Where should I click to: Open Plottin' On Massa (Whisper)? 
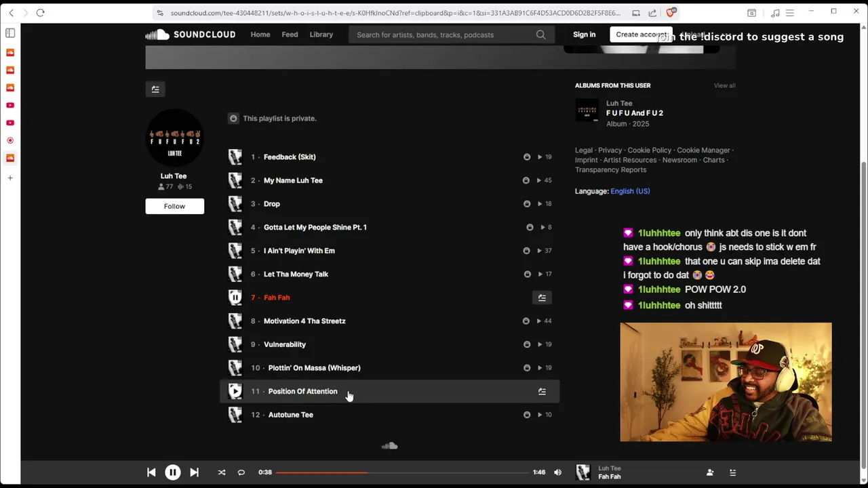[315, 368]
